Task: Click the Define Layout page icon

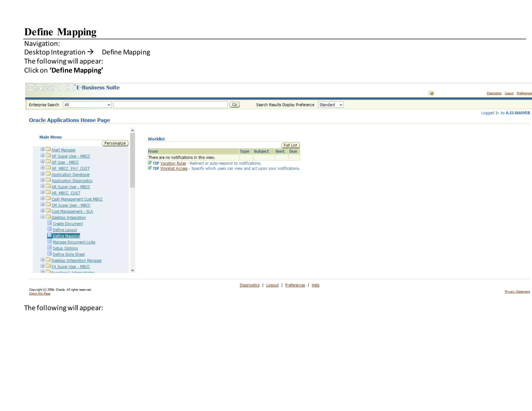Action: pos(50,229)
